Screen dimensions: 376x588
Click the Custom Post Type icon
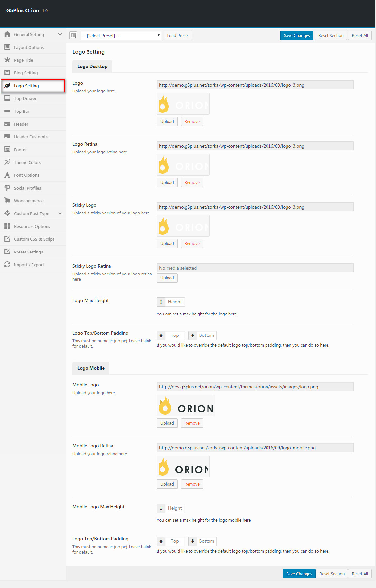point(7,213)
